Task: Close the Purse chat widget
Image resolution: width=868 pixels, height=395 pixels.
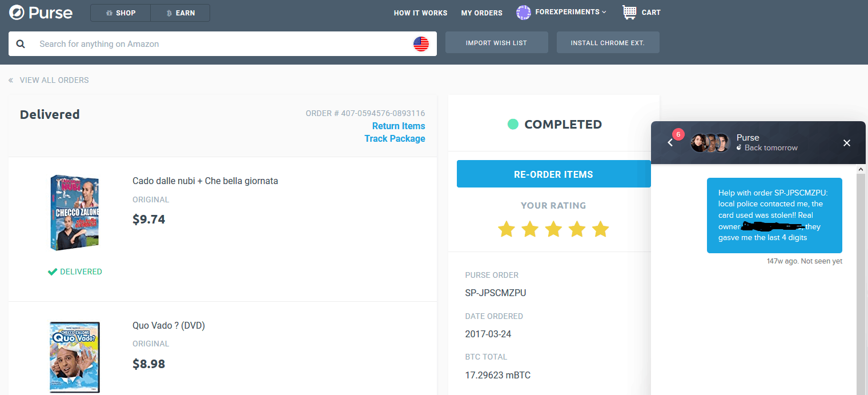Action: point(847,143)
